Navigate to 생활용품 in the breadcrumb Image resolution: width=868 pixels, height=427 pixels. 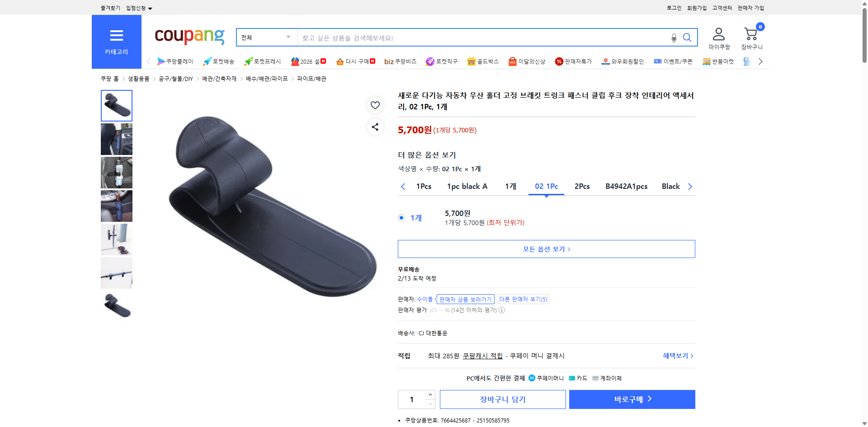point(138,78)
